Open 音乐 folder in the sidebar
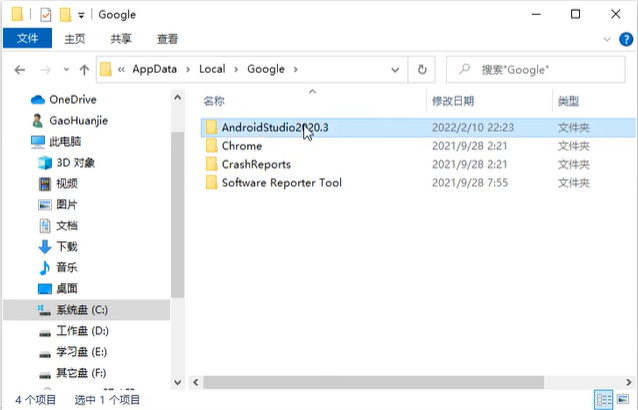This screenshot has height=410, width=638. point(66,268)
